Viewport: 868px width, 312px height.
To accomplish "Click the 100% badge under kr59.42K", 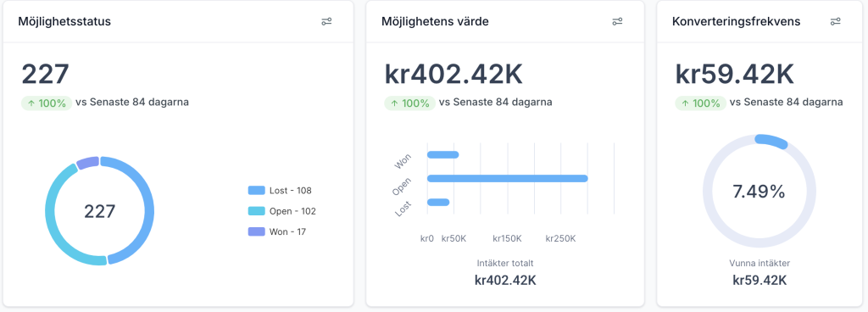I will click(x=700, y=103).
